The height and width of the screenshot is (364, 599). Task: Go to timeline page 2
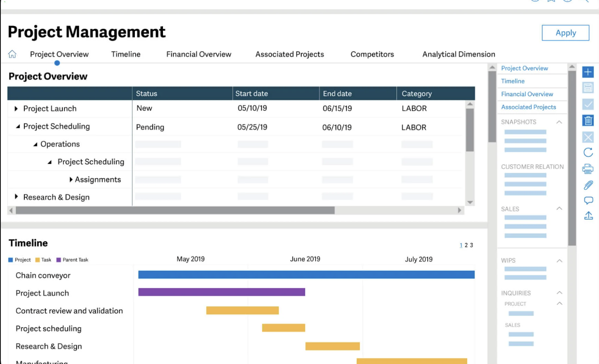(x=466, y=245)
